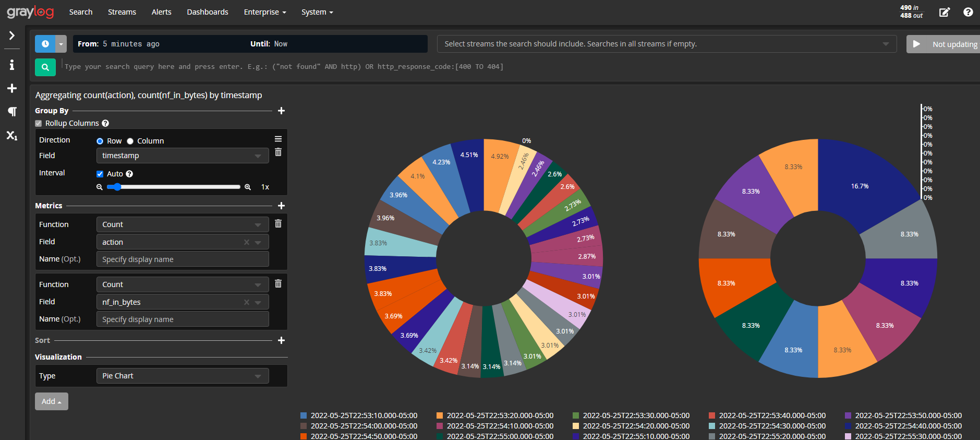Click the Add button
The width and height of the screenshot is (980, 440).
coord(51,401)
